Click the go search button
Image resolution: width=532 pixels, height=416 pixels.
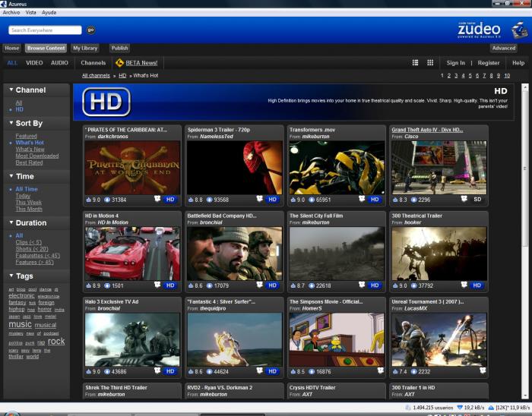coord(90,30)
